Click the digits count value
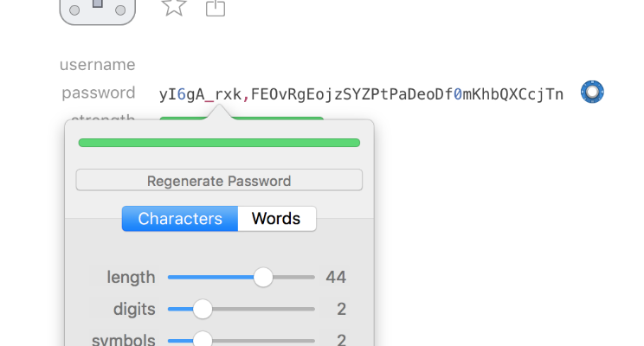The height and width of the screenshot is (346, 644). coord(342,309)
